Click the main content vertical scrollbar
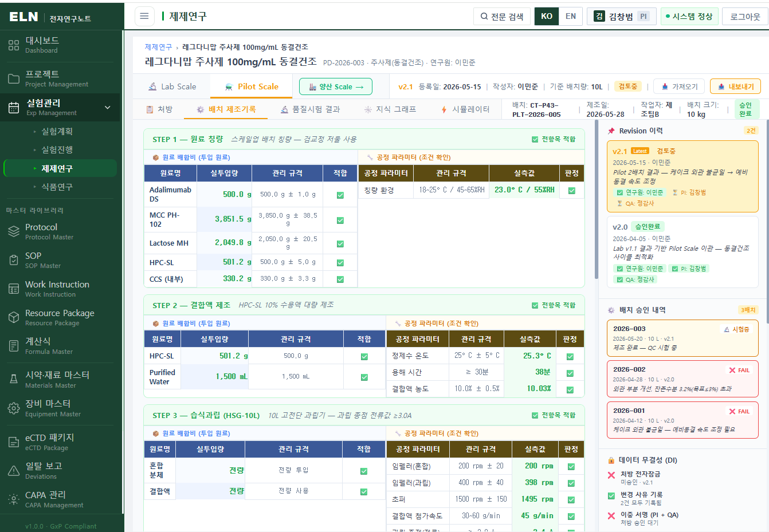Viewport: 769px width, 532px height. tap(596, 200)
